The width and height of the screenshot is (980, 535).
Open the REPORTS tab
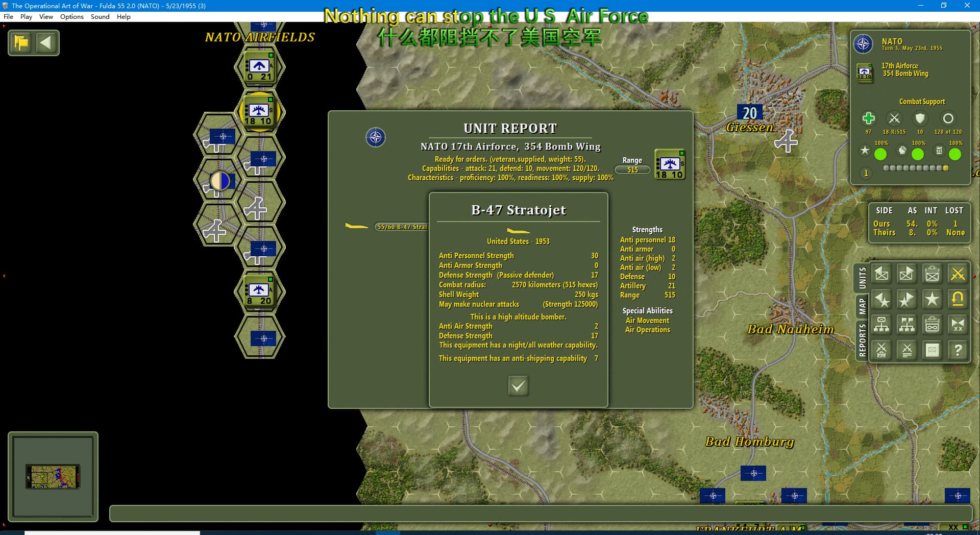pyautogui.click(x=862, y=340)
